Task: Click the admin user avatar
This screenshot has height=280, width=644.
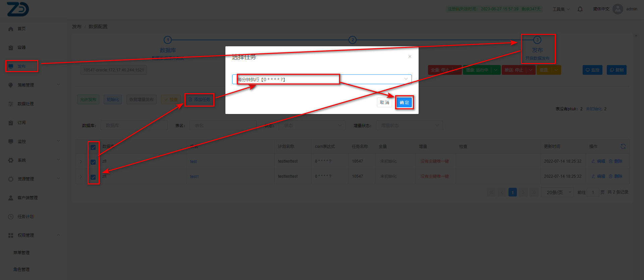Action: point(618,9)
